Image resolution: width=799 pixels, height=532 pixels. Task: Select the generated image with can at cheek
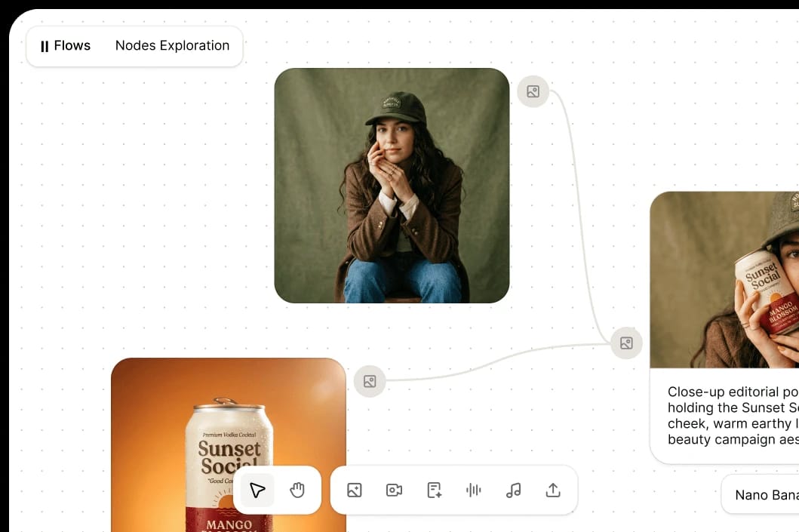click(x=724, y=279)
